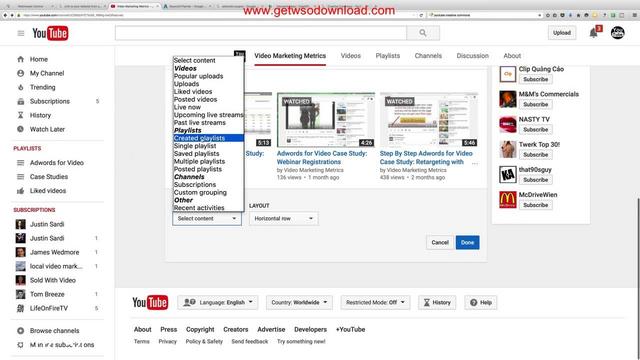Open the account avatar menu
The height and width of the screenshot is (360, 640).
tap(618, 33)
